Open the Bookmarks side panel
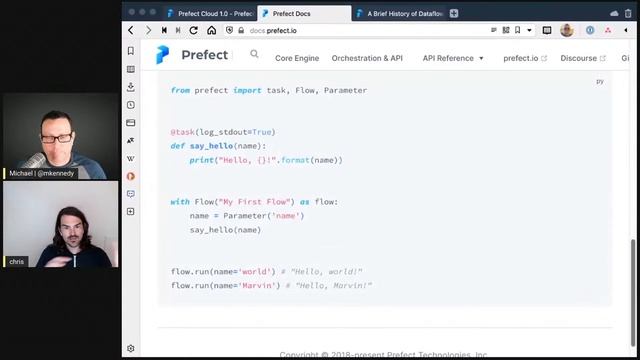Image resolution: width=640 pixels, height=360 pixels. (x=131, y=51)
